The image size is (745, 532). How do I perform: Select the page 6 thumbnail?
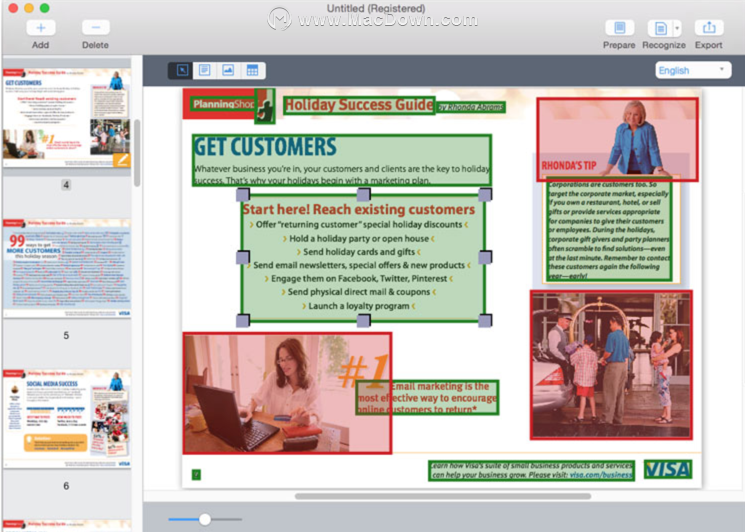tap(67, 418)
